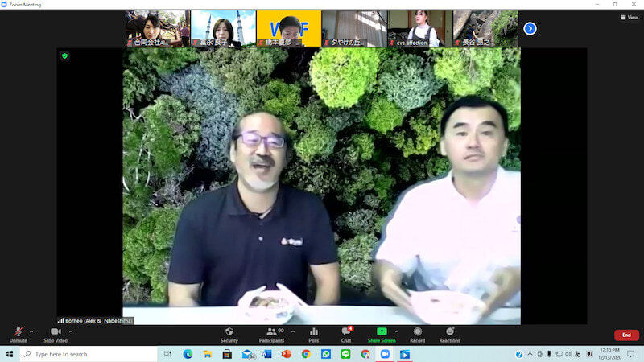The image size is (644, 362).
Task: Start recording with the Record icon
Action: [417, 331]
